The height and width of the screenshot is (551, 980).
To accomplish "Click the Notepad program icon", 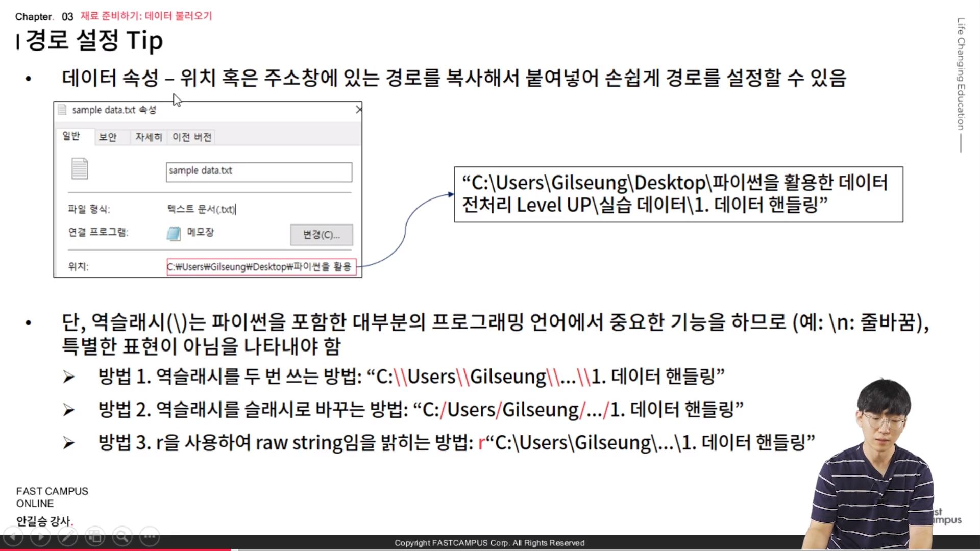I will pyautogui.click(x=174, y=234).
